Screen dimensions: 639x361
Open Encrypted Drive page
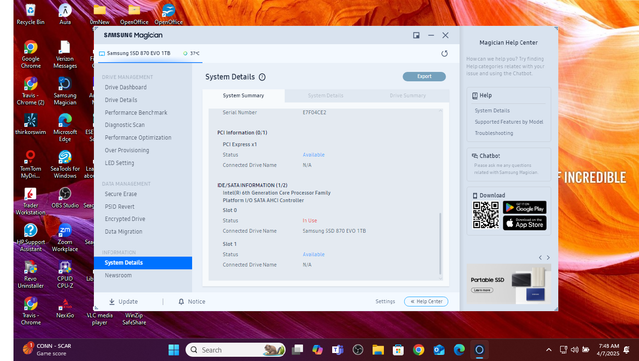point(125,219)
